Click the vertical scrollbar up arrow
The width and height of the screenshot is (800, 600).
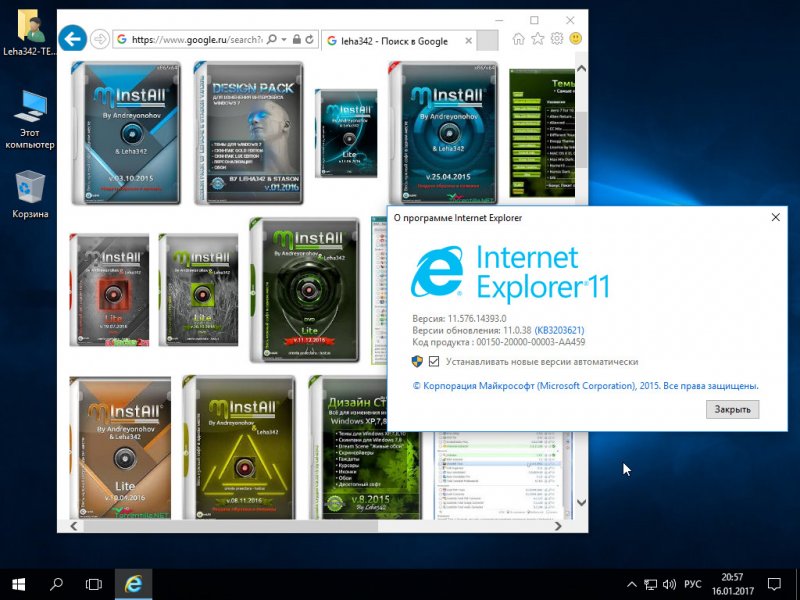coord(581,68)
